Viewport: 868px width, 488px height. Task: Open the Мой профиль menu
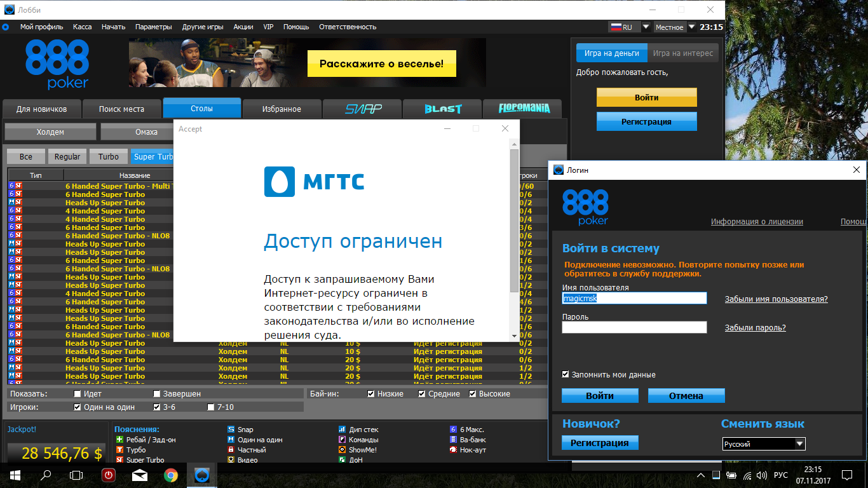(41, 27)
